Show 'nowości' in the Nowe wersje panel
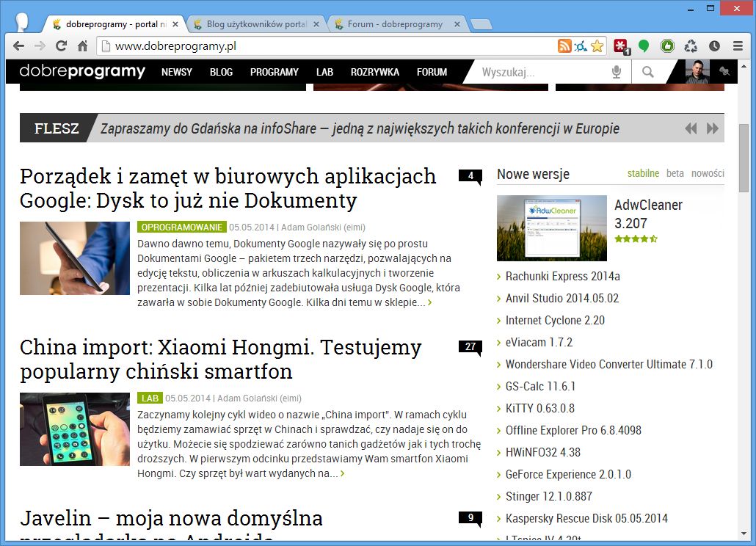This screenshot has height=546, width=756. click(x=707, y=173)
